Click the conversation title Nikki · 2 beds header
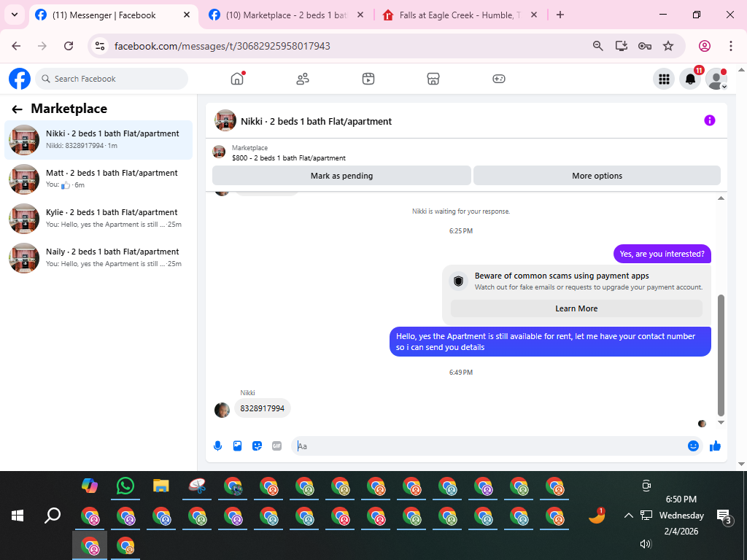The width and height of the screenshot is (747, 560). pyautogui.click(x=317, y=122)
